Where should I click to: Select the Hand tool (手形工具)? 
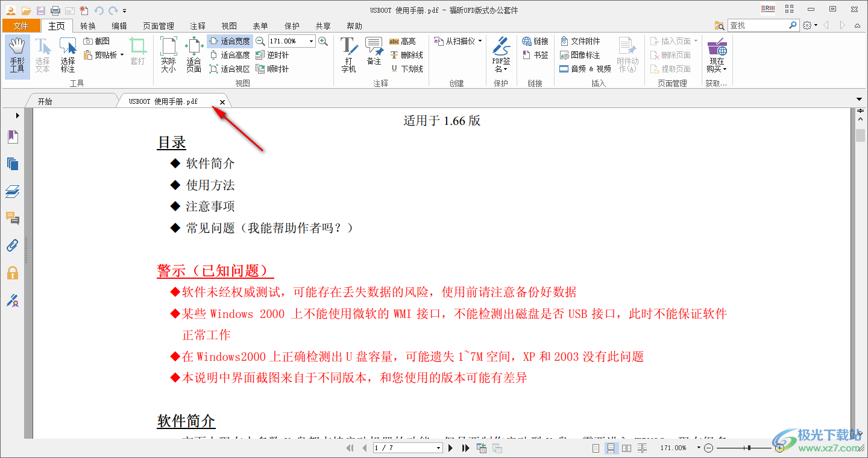pos(17,56)
